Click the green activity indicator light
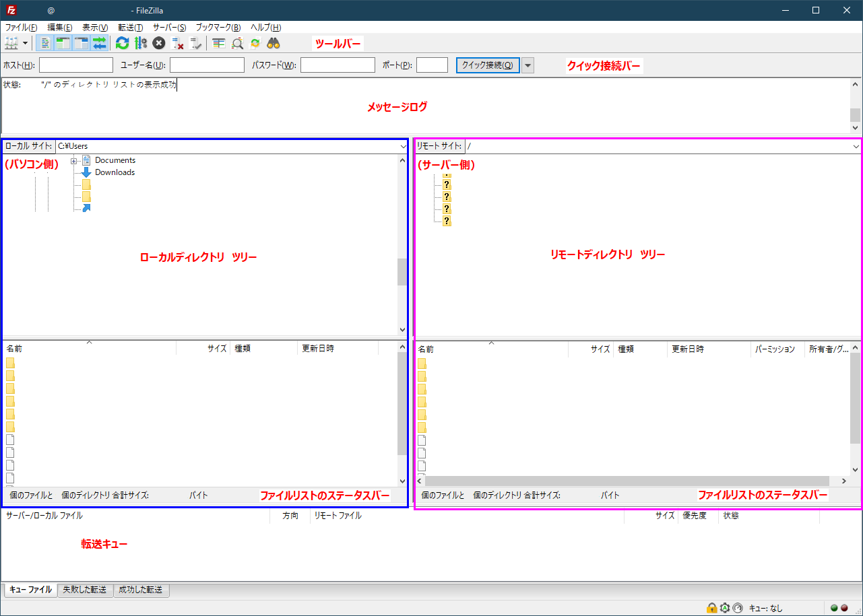The height and width of the screenshot is (616, 863). click(835, 608)
